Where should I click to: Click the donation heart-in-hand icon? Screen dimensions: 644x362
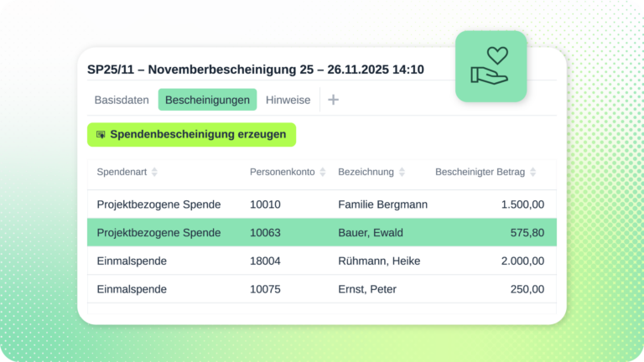[491, 66]
